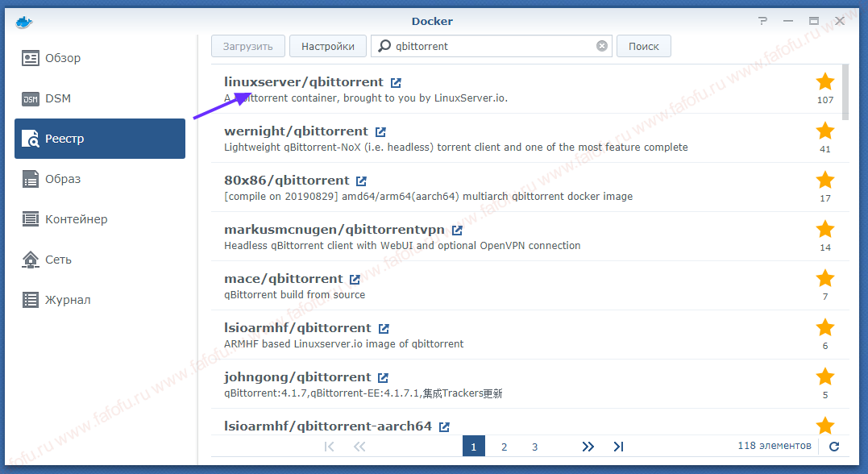This screenshot has height=474, width=868.
Task: Click the '[compile on 20190829]' description
Action: [x=429, y=197]
